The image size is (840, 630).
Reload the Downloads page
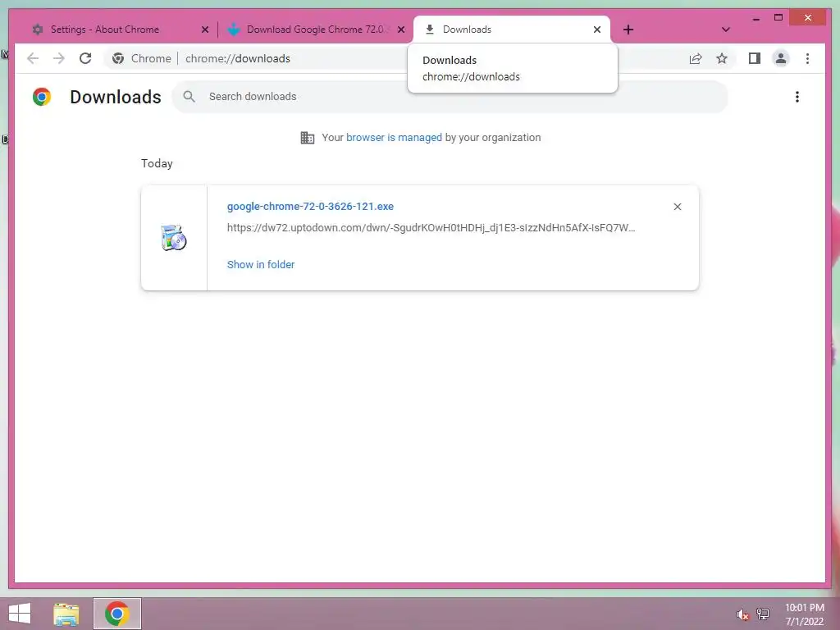pyautogui.click(x=85, y=58)
